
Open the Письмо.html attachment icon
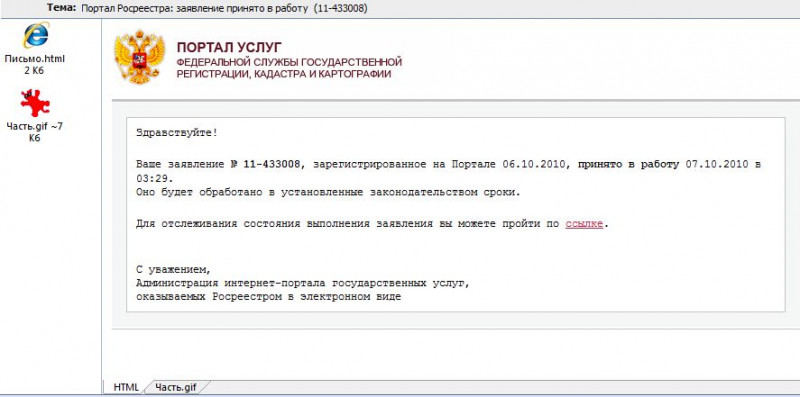35,35
